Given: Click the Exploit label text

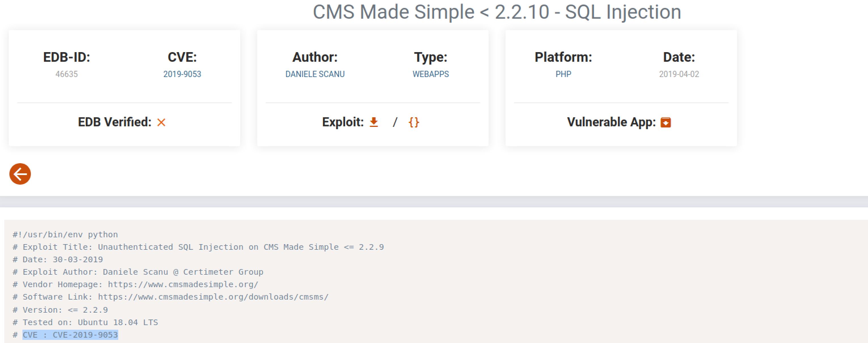Looking at the screenshot, I should coord(343,122).
